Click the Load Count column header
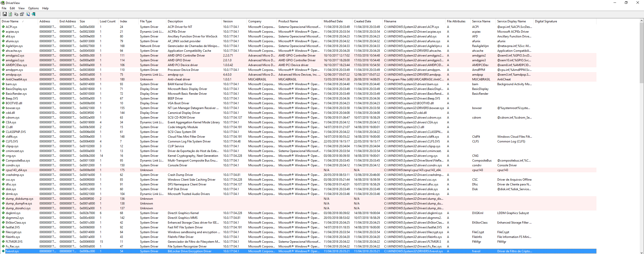Image resolution: width=644 pixels, height=254 pixels. [x=107, y=21]
